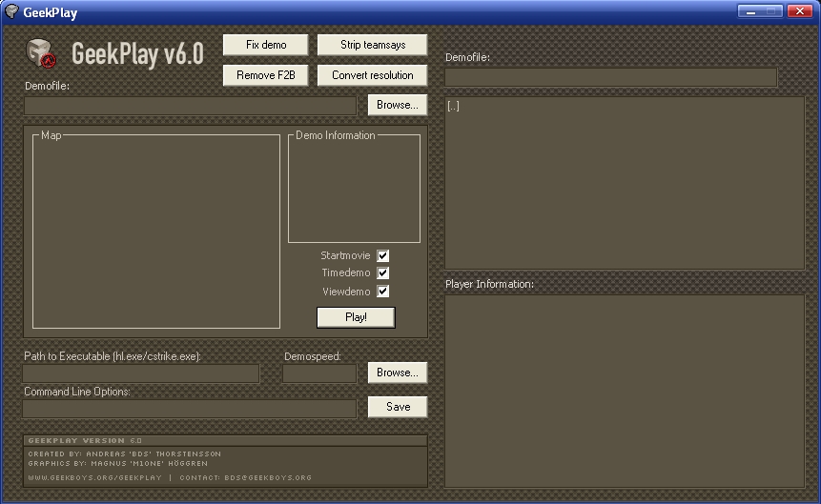Click the Strip teamsays button
The image size is (821, 504).
371,45
